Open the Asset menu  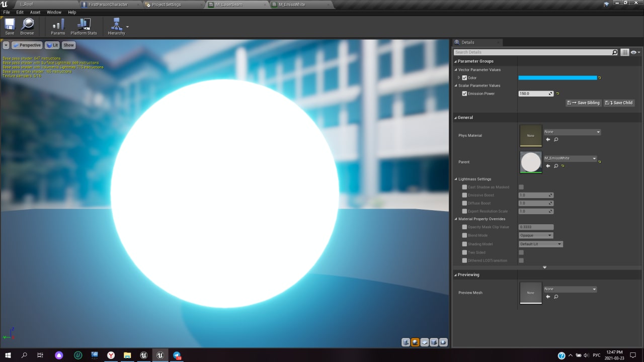[35, 12]
